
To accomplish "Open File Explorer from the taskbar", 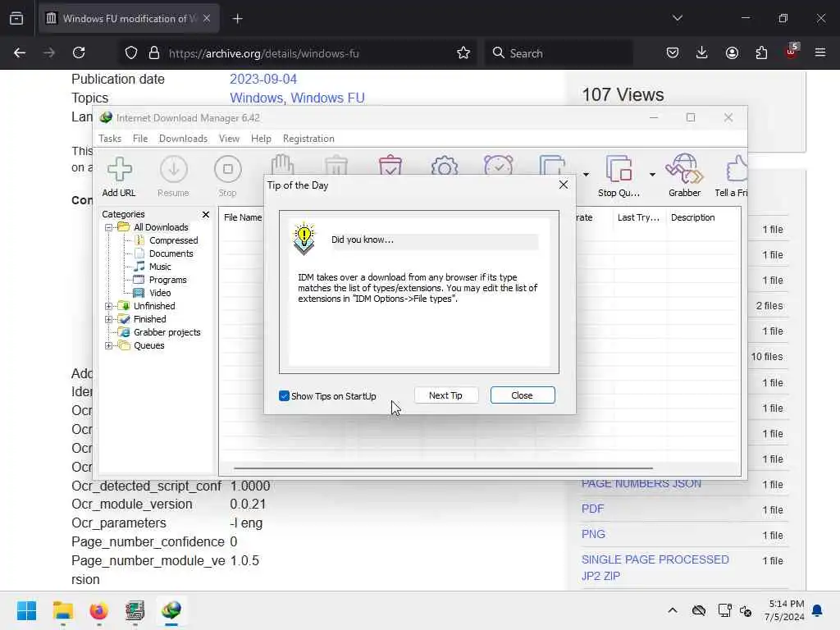I will pos(62,610).
